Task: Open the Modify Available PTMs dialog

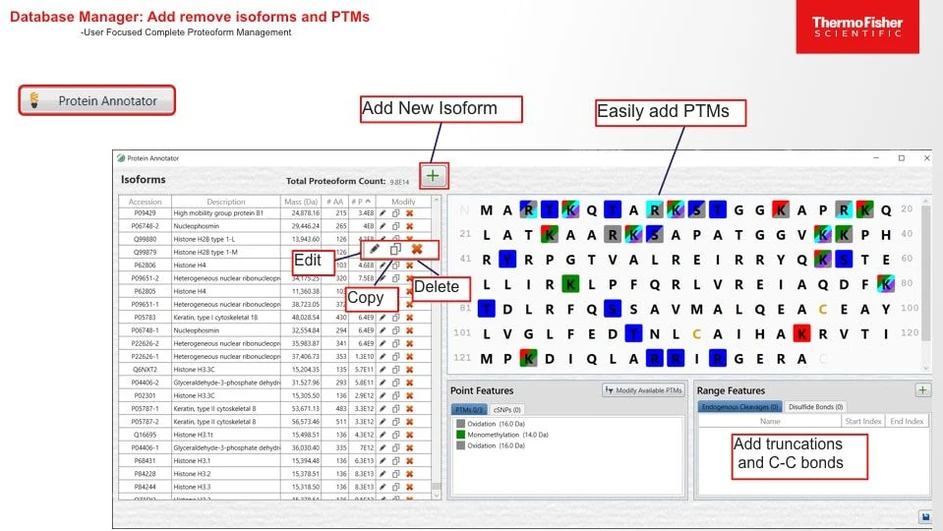Action: coord(644,390)
